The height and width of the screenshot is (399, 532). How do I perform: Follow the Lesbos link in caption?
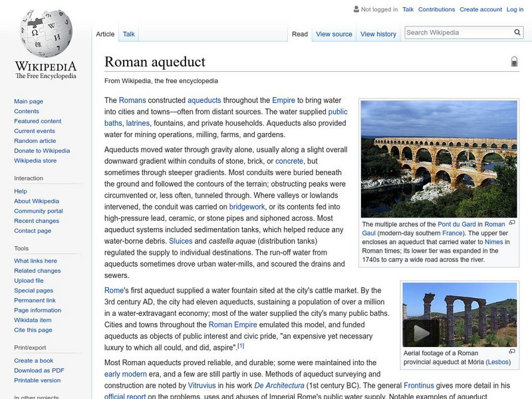pos(498,362)
